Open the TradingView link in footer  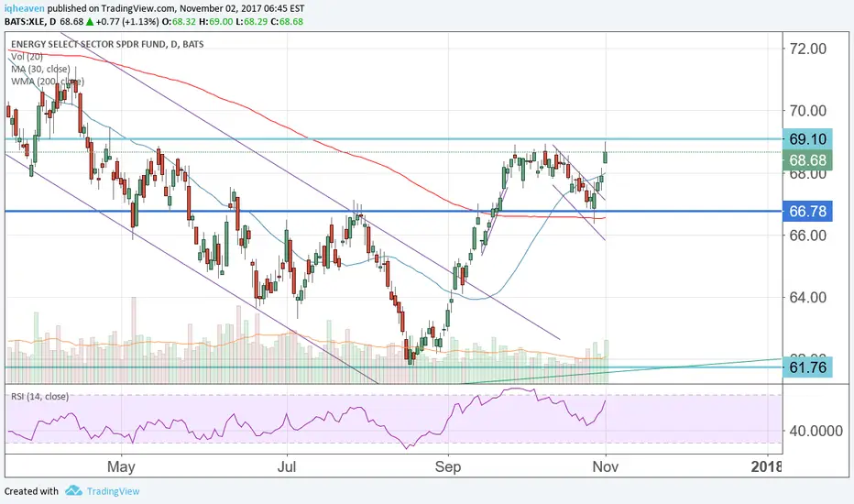114,491
